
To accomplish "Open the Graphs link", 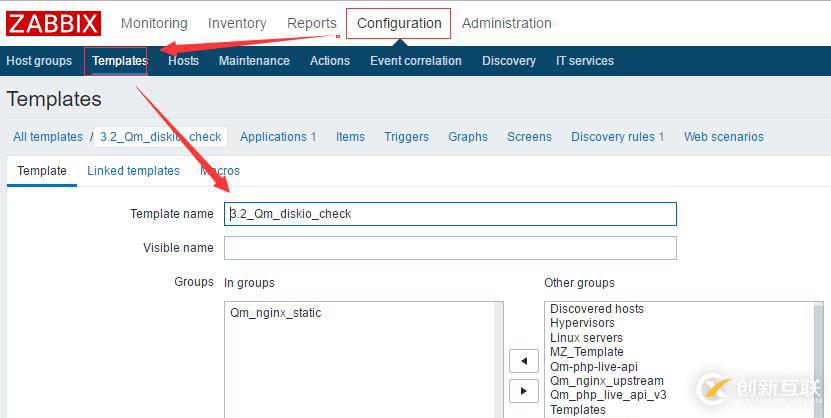I will click(x=468, y=137).
